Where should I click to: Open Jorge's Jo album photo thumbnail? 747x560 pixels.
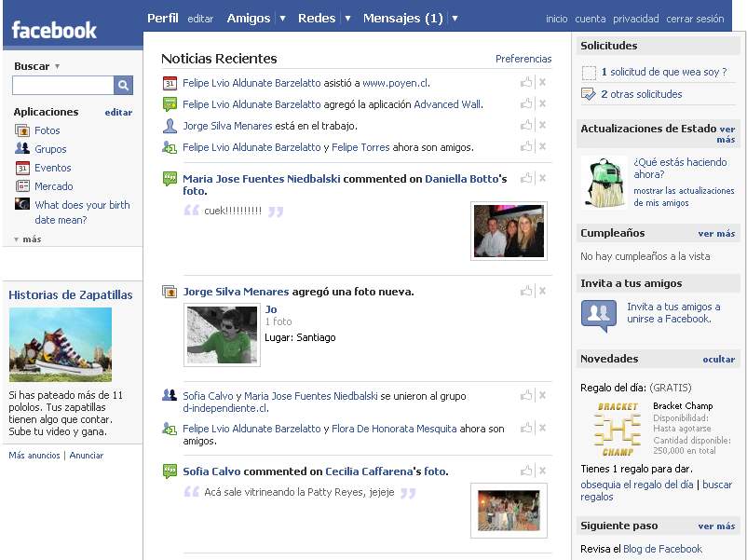222,335
